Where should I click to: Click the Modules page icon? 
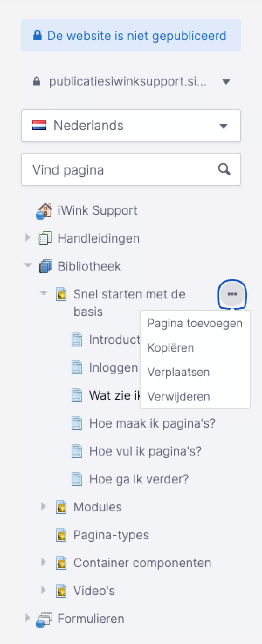(x=61, y=507)
